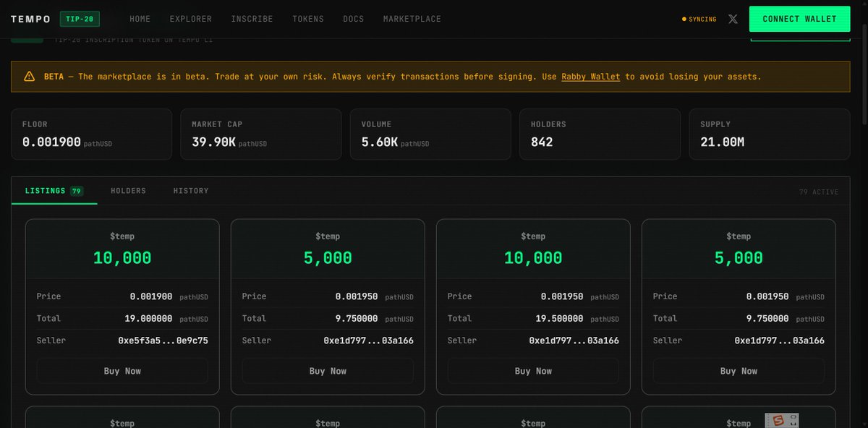The width and height of the screenshot is (868, 428).
Task: Buy Now on the 5,000 listing totaling 9.750000, second card
Action: point(328,371)
